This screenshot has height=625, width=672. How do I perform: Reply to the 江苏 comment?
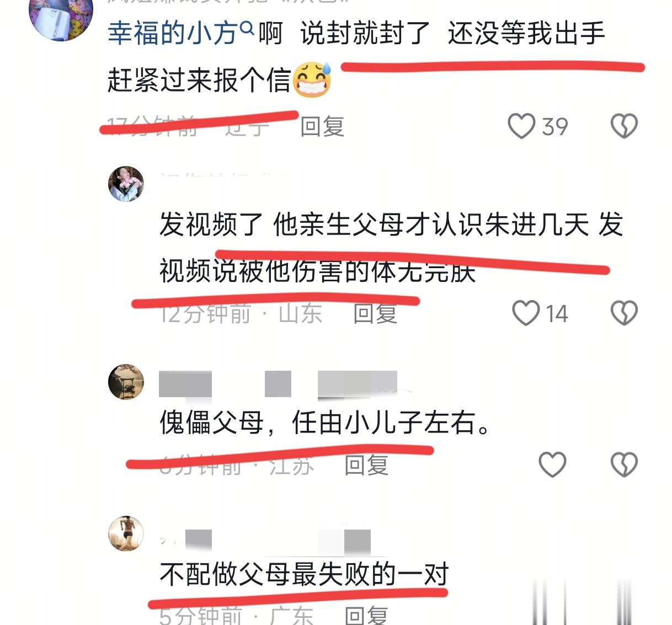point(366,465)
